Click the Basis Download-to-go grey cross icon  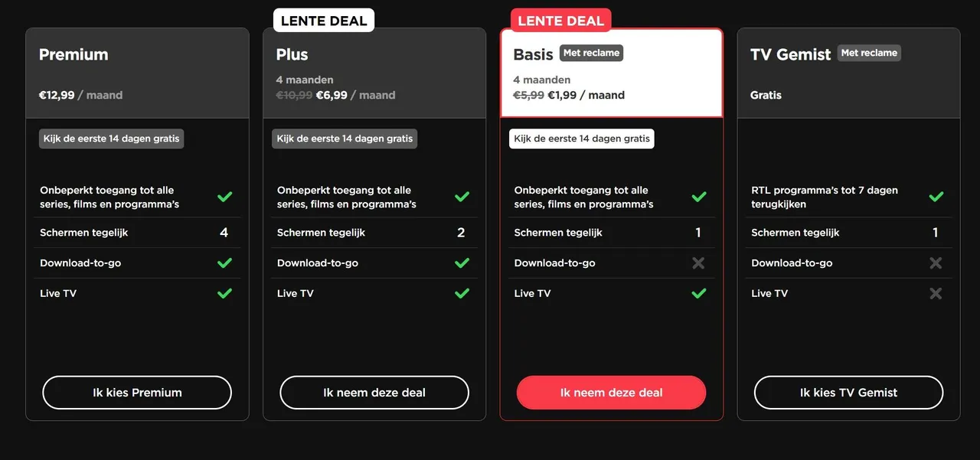[698, 263]
